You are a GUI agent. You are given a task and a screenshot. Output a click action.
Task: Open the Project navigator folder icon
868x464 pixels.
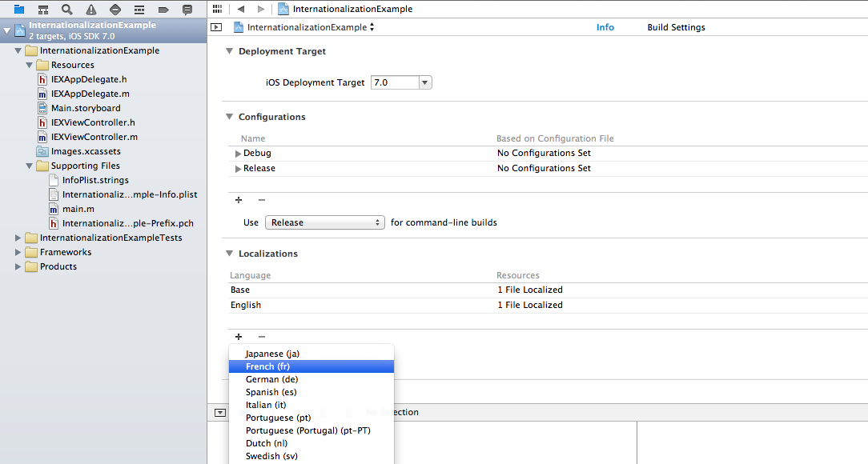pos(19,9)
